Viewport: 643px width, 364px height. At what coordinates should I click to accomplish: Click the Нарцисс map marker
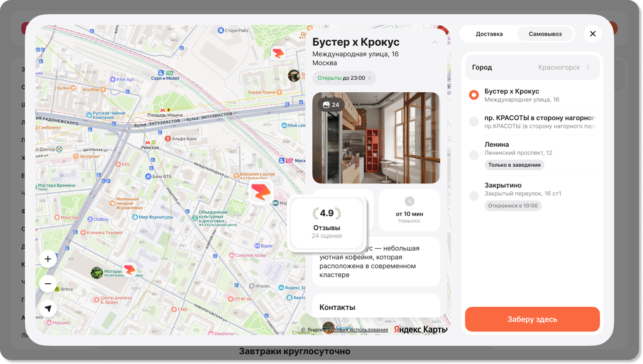click(48, 322)
